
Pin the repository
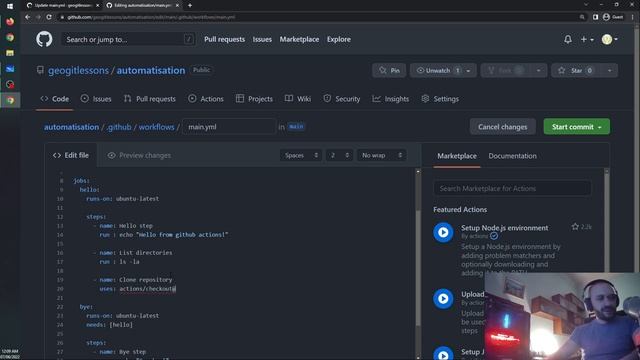tap(389, 70)
